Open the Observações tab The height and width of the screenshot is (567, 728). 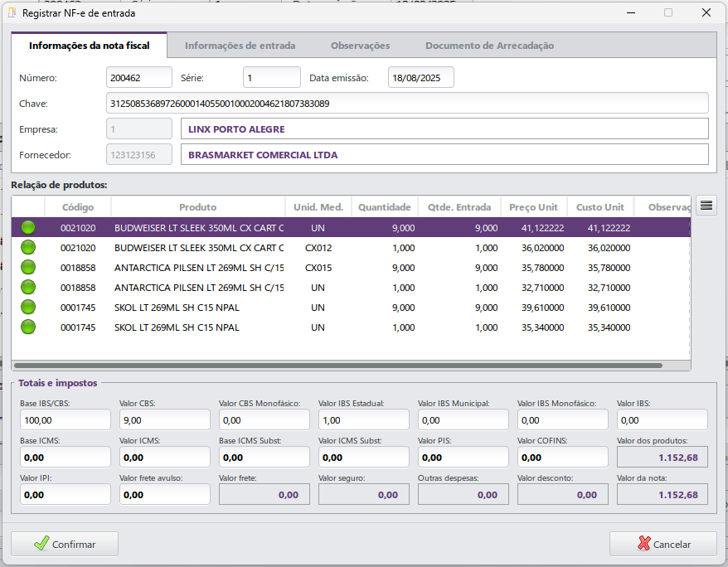coord(360,46)
